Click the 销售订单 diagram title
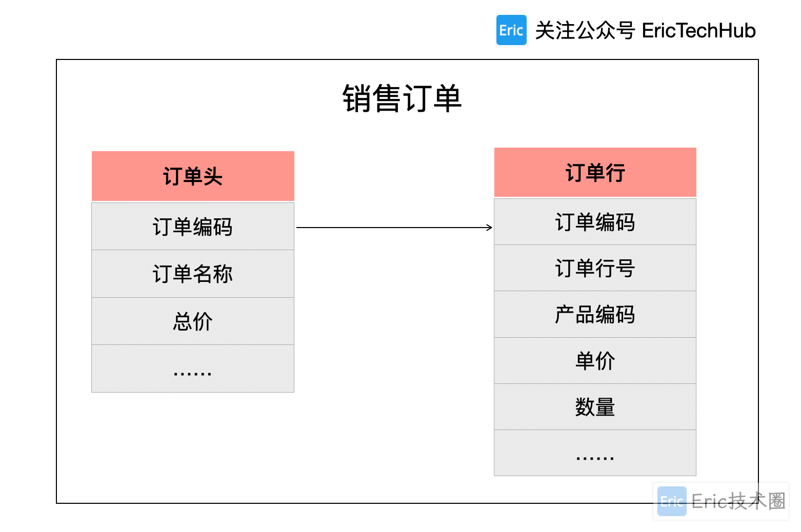 [402, 98]
